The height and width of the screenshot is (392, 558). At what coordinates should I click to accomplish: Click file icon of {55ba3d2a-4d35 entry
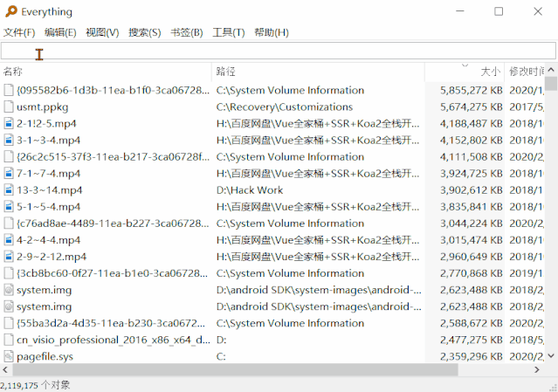pos(9,323)
